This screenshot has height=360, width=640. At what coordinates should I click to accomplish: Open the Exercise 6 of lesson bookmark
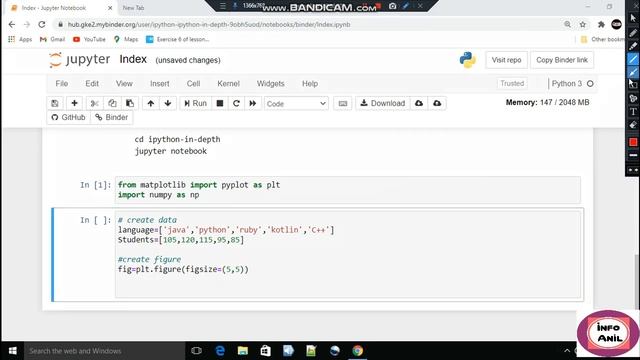[178, 39]
